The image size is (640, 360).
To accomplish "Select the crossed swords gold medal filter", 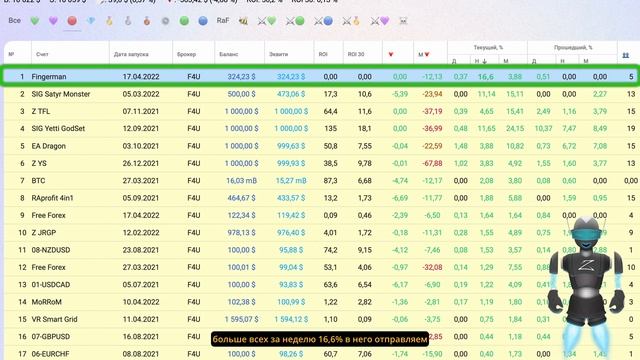I will 351,21.
